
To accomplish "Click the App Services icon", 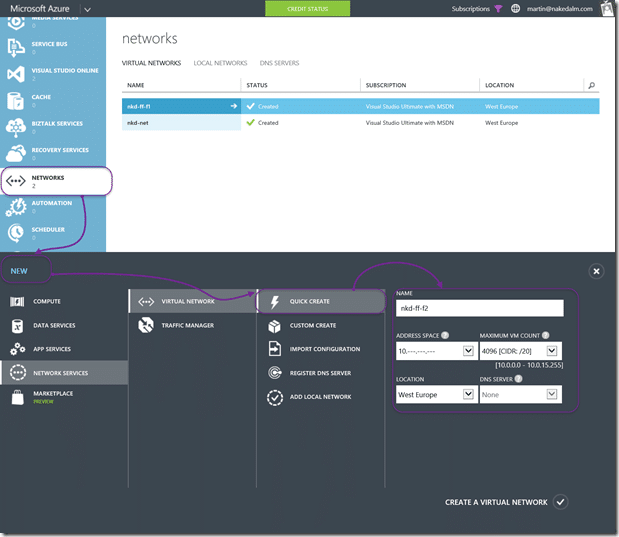I will (x=17, y=349).
